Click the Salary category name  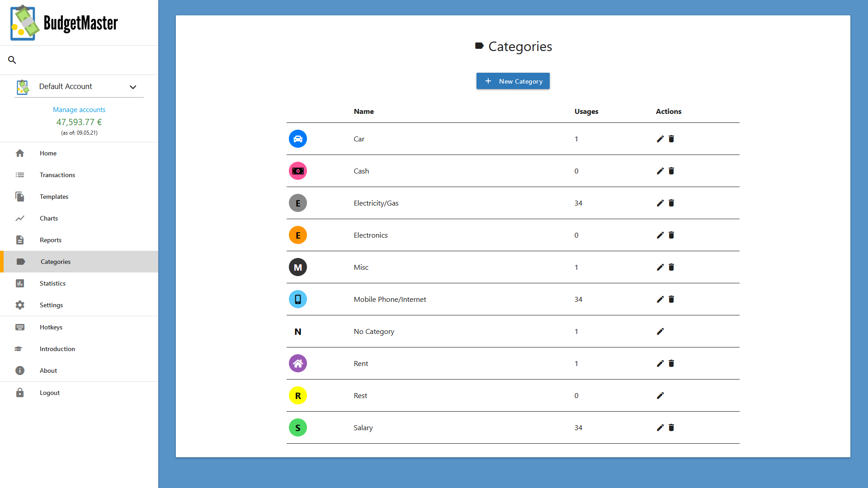tap(363, 427)
